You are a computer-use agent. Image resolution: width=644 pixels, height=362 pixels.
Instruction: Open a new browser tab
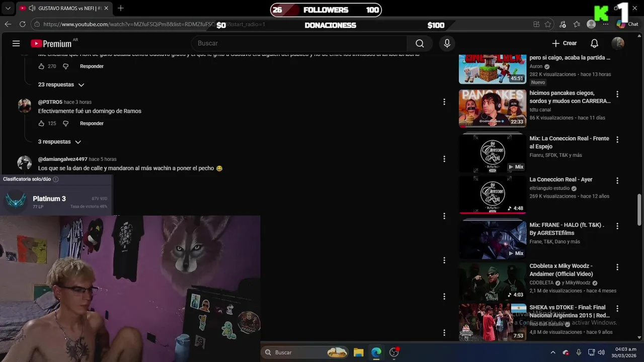point(120,8)
